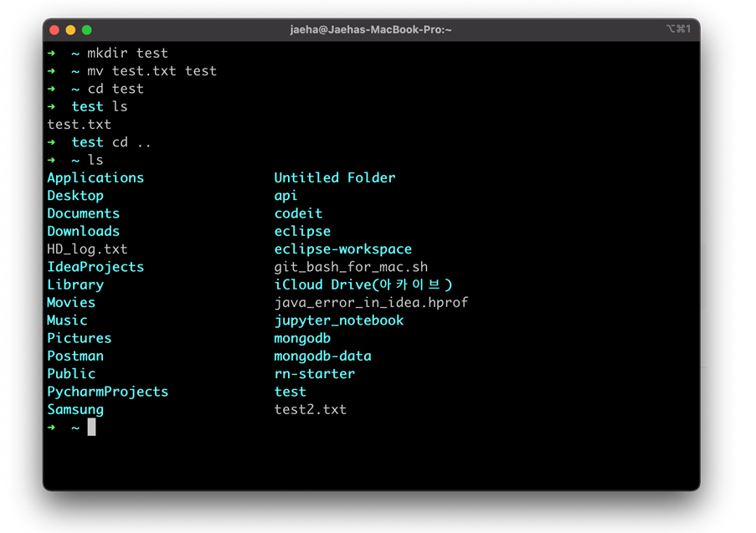Image resolution: width=756 pixels, height=533 pixels.
Task: Click the window title jaeha@Jaehas-MacBook-Pro:~
Action: pyautogui.click(x=371, y=29)
